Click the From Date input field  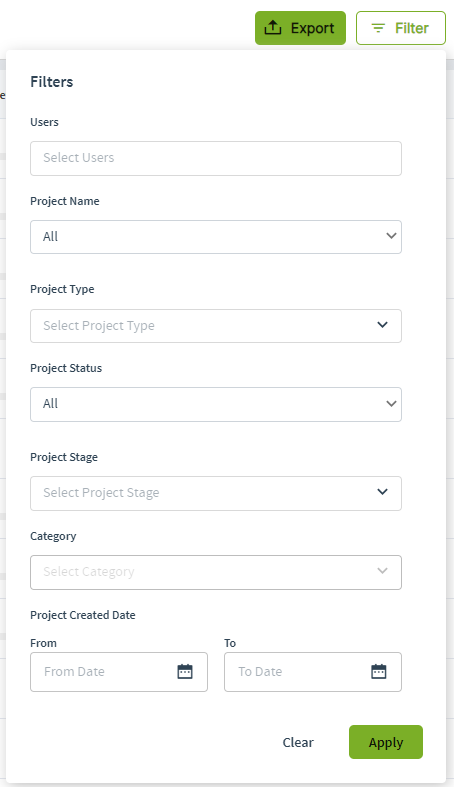[x=119, y=672]
